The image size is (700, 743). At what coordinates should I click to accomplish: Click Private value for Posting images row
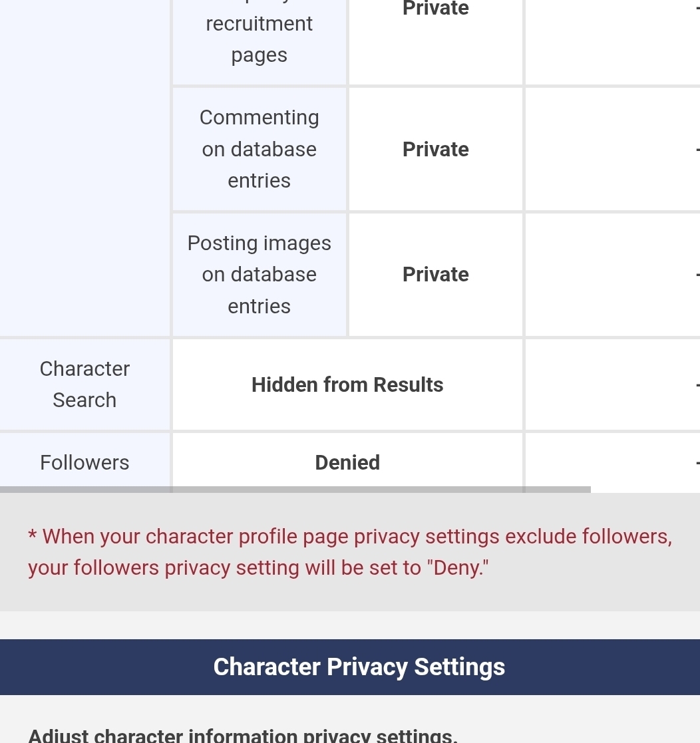(435, 275)
